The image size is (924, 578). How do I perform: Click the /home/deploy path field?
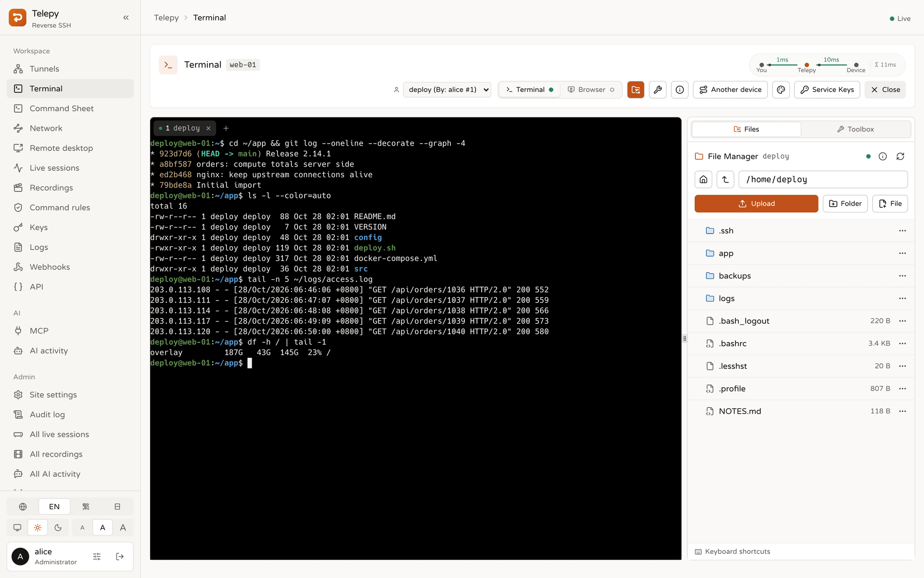823,180
